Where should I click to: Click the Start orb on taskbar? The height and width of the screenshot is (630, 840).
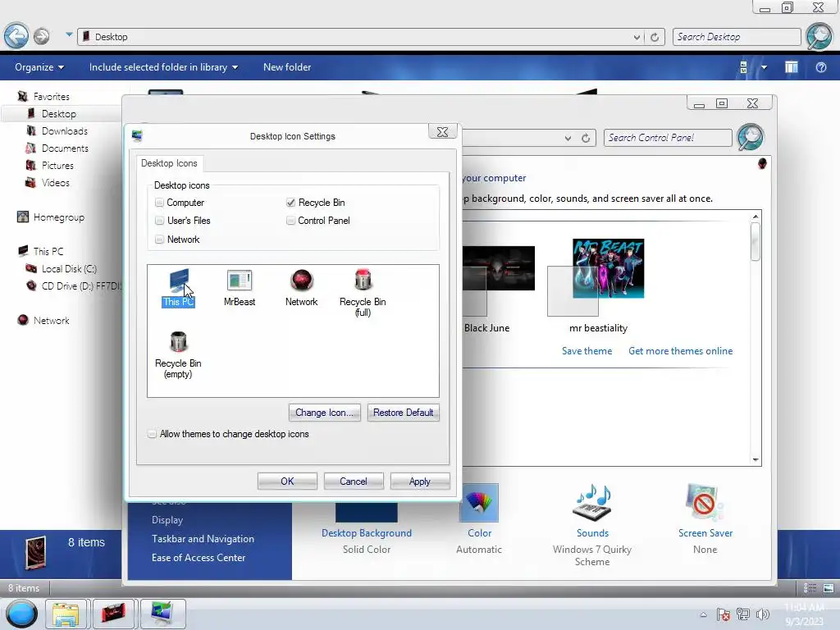pyautogui.click(x=21, y=614)
